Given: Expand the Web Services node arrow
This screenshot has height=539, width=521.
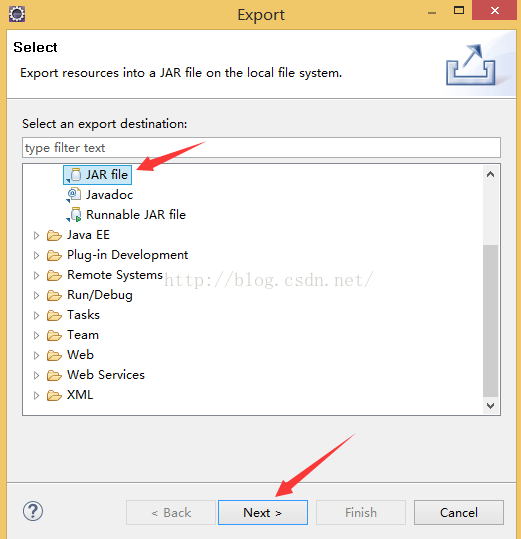Looking at the screenshot, I should [36, 375].
